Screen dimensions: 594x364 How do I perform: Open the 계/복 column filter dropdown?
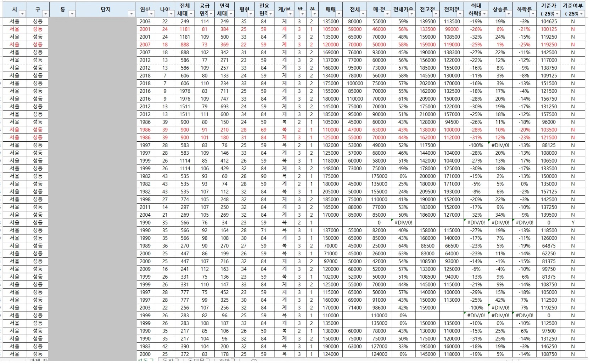[290, 14]
